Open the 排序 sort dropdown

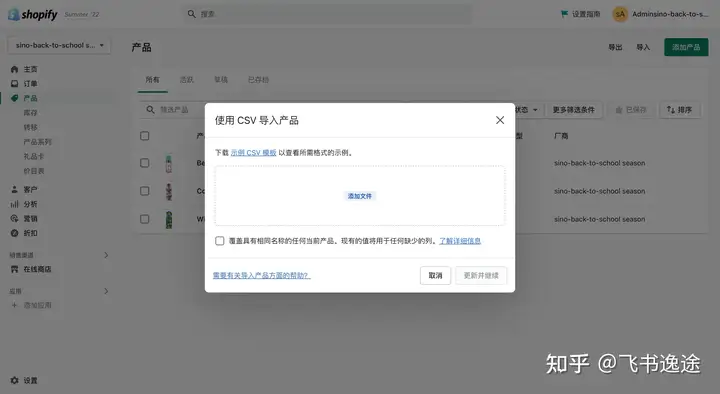680,110
